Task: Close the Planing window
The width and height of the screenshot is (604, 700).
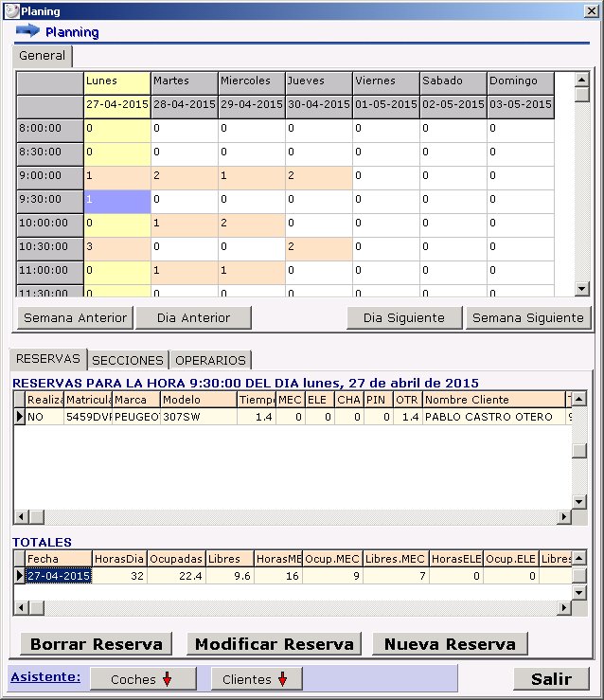Action: click(592, 10)
